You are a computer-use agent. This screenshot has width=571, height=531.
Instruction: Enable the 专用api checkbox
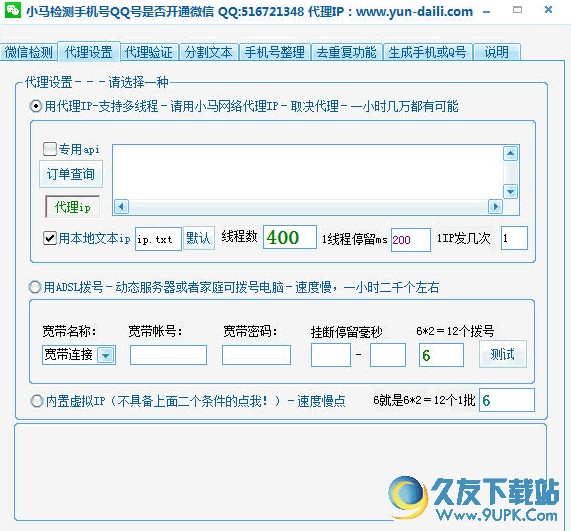[x=50, y=149]
